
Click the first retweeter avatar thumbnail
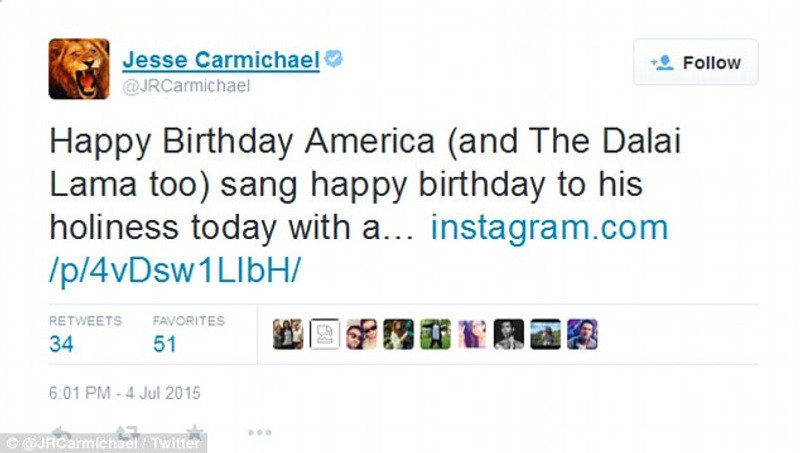[288, 334]
